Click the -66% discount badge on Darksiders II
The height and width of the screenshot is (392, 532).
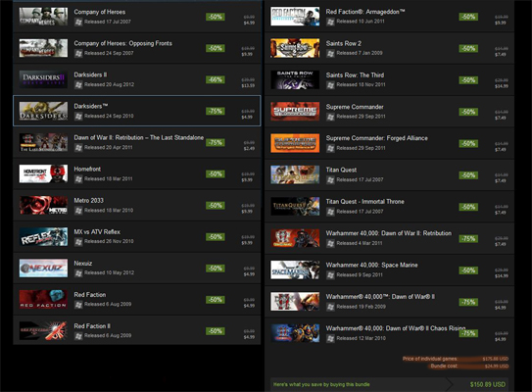(216, 79)
